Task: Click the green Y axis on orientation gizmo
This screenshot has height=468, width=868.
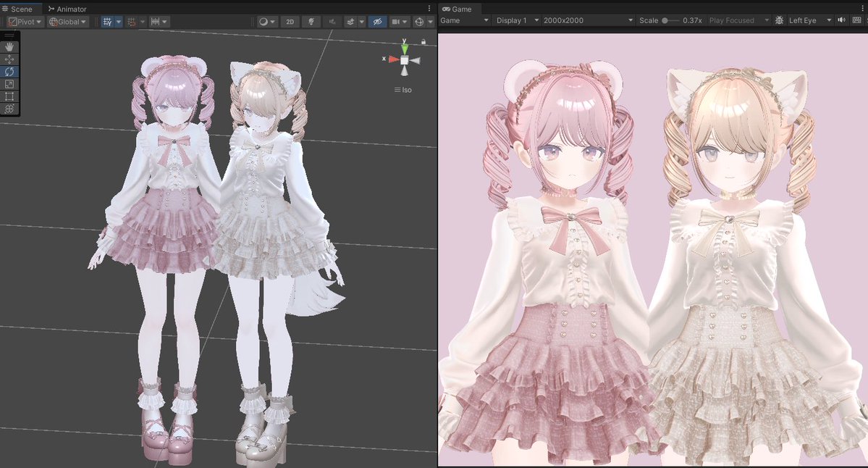Action: [x=405, y=48]
